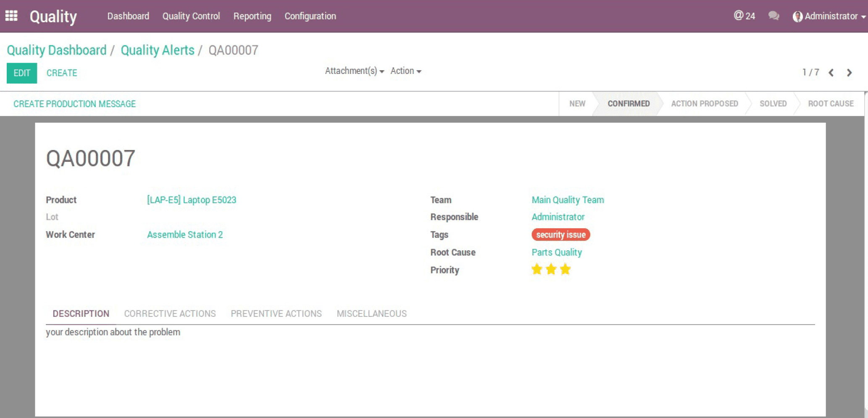
Task: Click the Administrator avatar icon
Action: coord(797,16)
